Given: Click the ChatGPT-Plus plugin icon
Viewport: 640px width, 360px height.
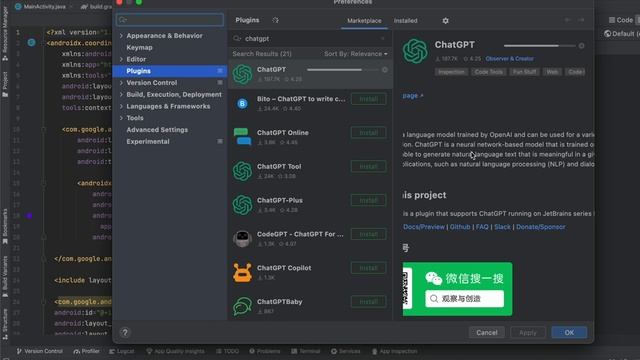Looking at the screenshot, I should click(x=242, y=205).
